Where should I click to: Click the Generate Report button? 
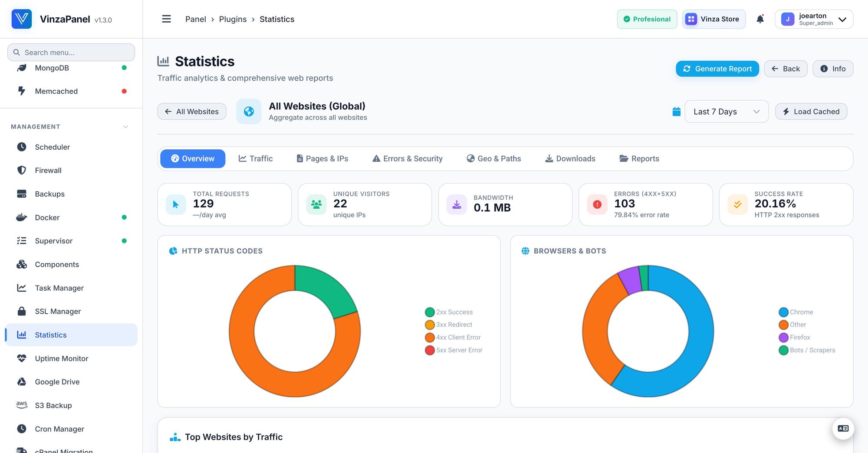717,69
